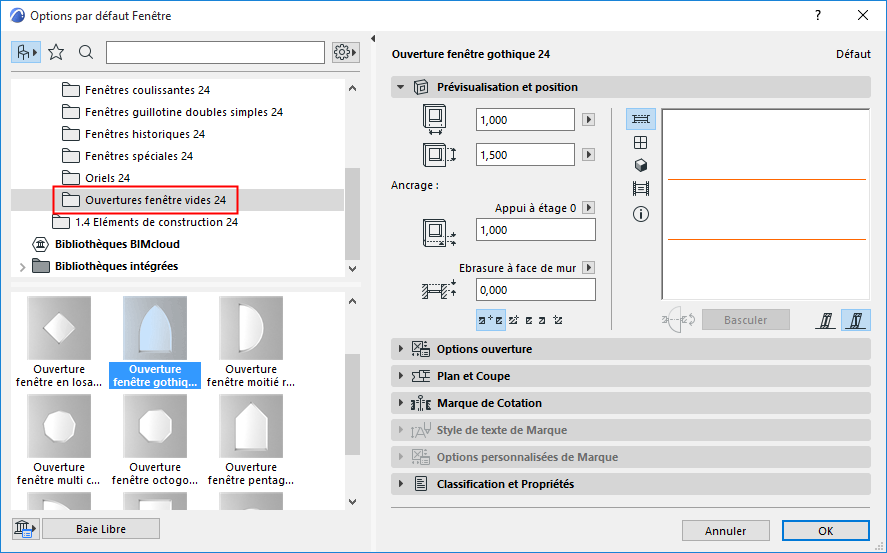Click the sill height anchor icon
887x553 pixels.
pos(440,233)
